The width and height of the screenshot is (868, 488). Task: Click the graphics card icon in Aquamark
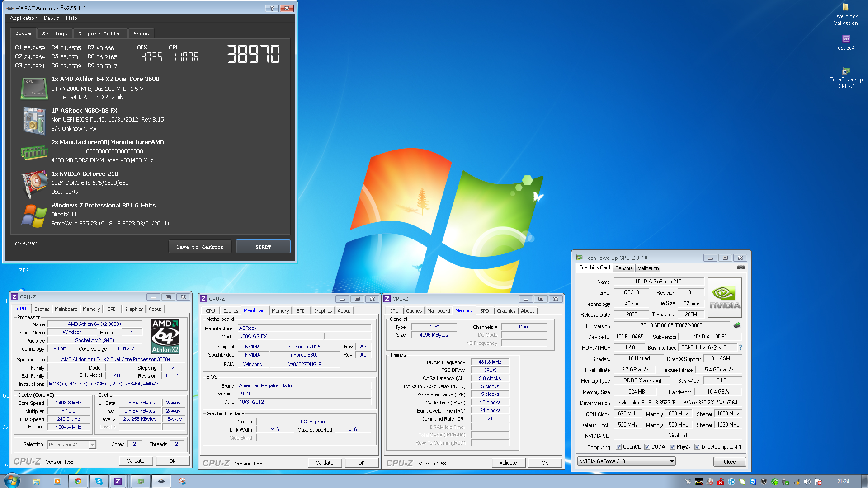click(34, 183)
